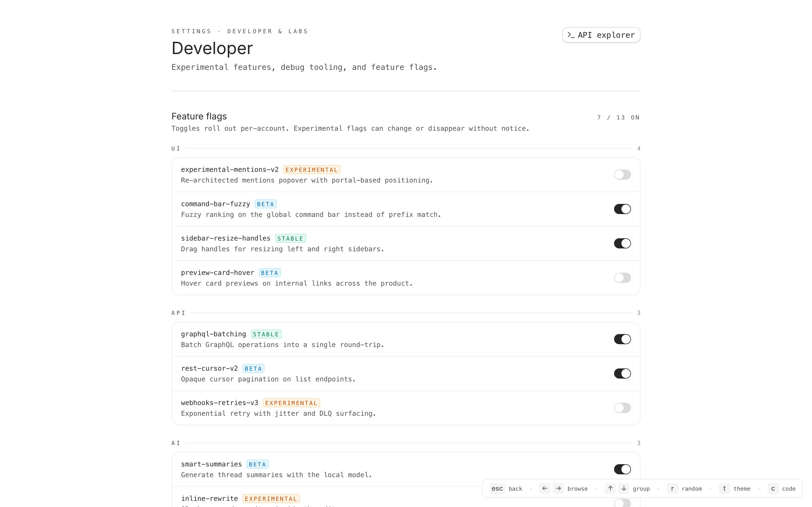Click the c code shortcut key
812x507 pixels.
773,489
